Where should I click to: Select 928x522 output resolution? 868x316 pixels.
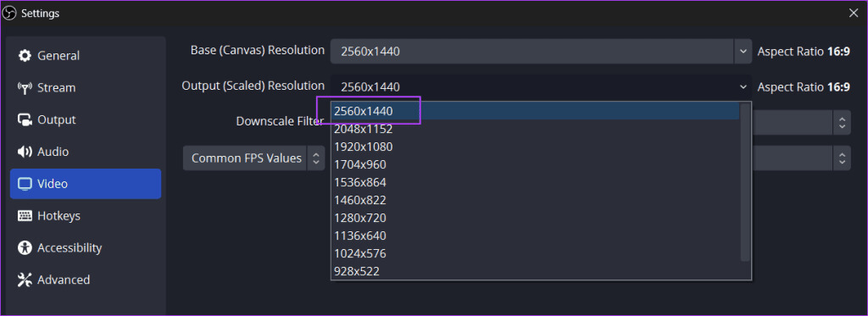click(536, 271)
